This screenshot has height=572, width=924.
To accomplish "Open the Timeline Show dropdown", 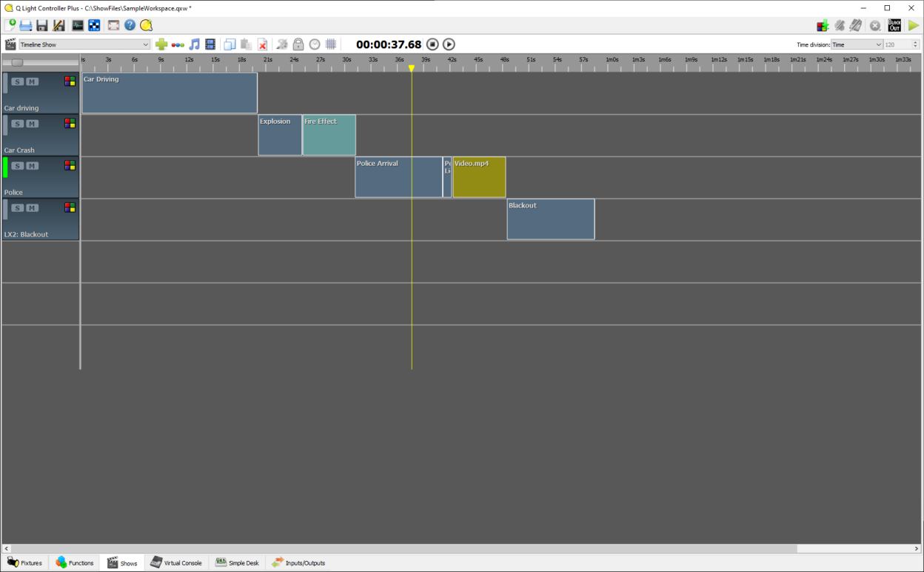I will coord(84,44).
